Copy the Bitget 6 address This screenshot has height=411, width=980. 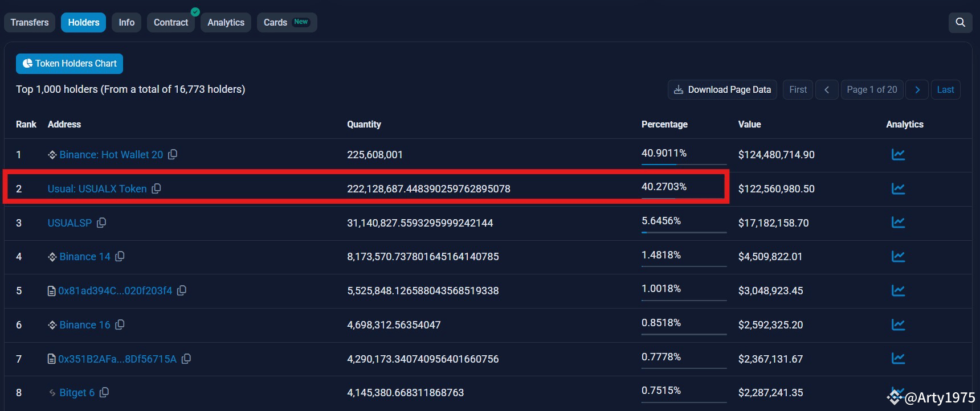pyautogui.click(x=104, y=393)
